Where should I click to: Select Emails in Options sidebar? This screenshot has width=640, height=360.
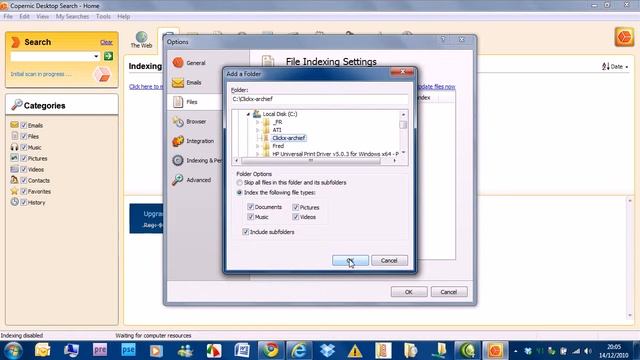coord(193,82)
